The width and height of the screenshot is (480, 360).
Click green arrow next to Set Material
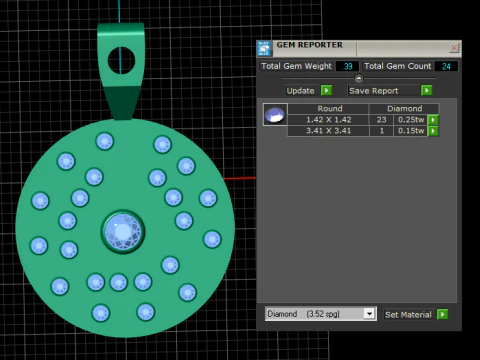pos(442,314)
